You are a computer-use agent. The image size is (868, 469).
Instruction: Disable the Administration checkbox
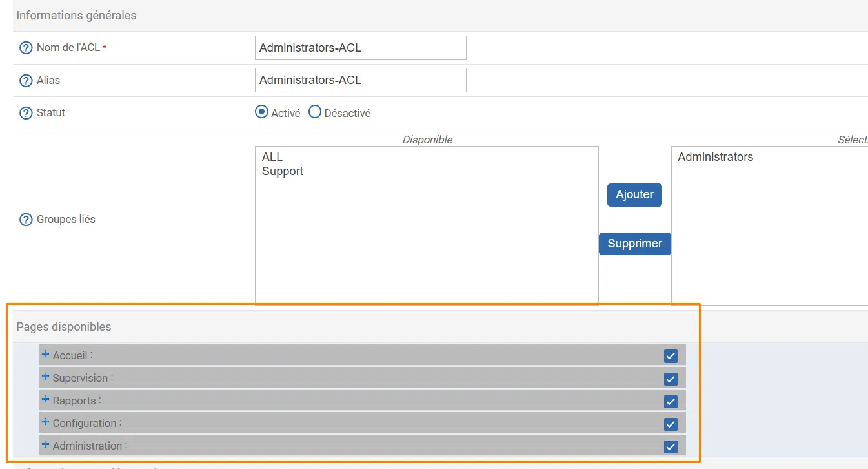click(671, 446)
